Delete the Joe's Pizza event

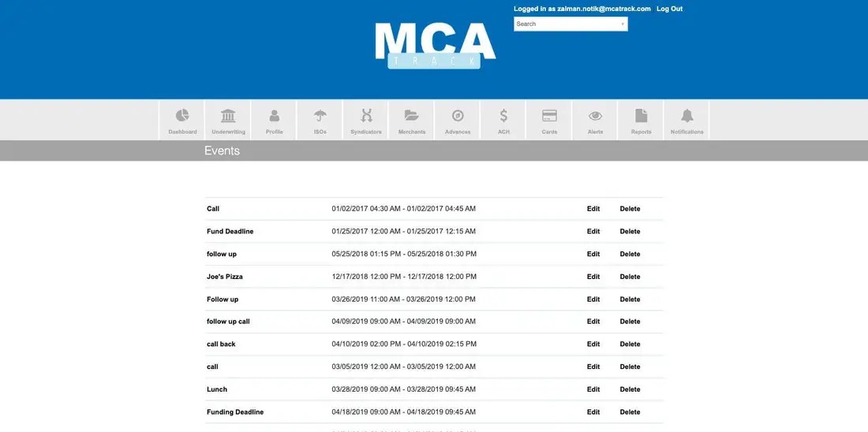630,277
